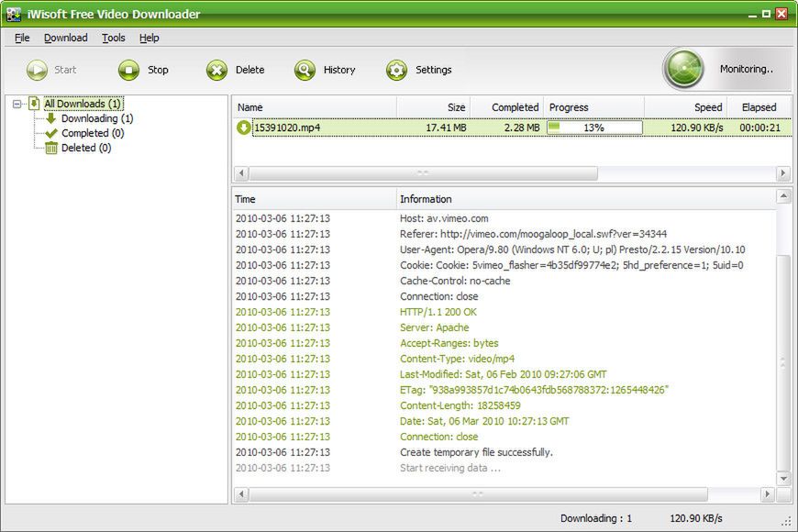The height and width of the screenshot is (532, 798).
Task: Click the Monitoring.. status label
Action: (746, 69)
